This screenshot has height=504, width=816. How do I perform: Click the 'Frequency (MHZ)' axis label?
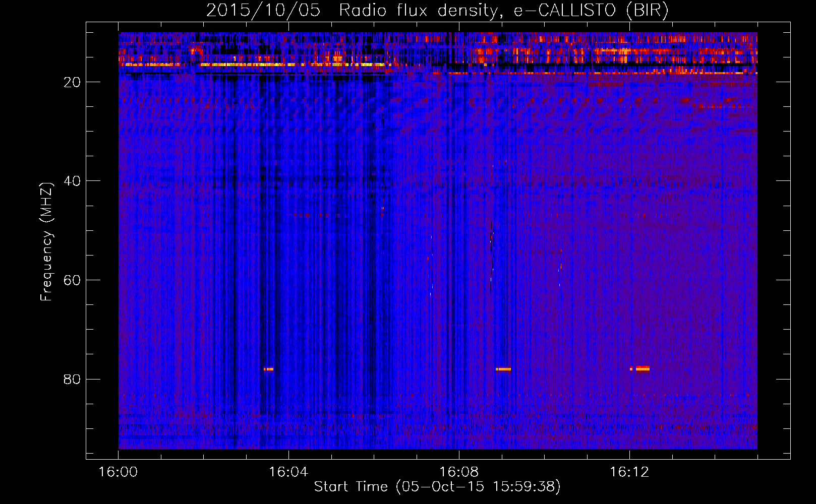[x=46, y=242]
